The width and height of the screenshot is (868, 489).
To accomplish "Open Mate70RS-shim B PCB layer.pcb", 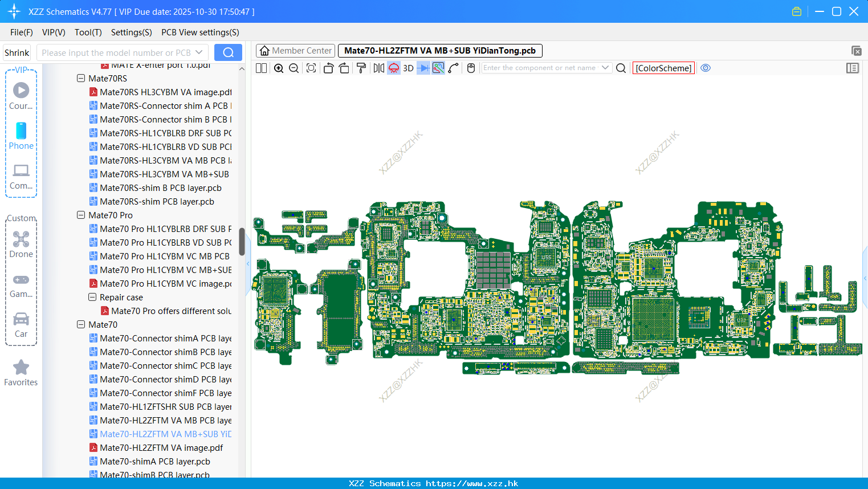I will pyautogui.click(x=156, y=188).
